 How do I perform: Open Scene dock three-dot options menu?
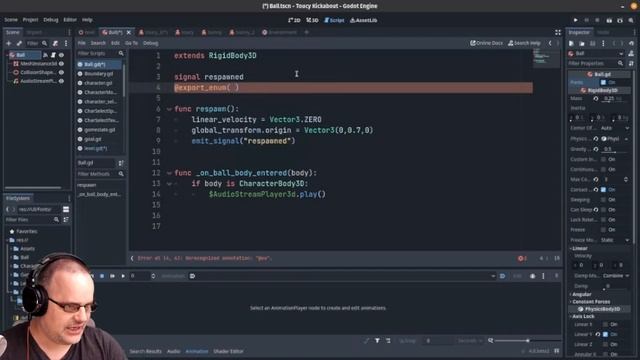click(66, 43)
